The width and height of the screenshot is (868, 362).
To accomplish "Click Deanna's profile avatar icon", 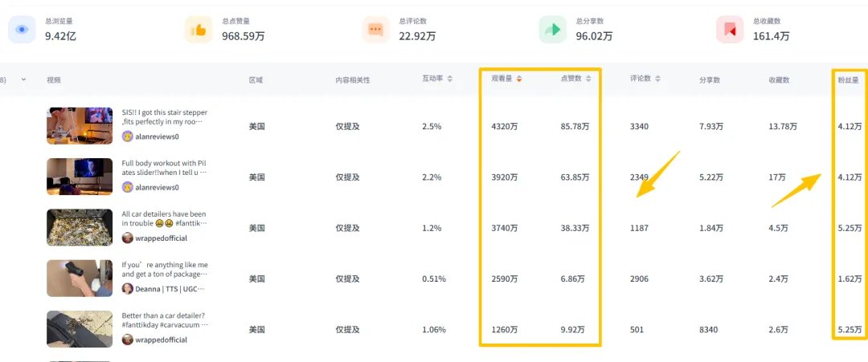I will pyautogui.click(x=127, y=289).
